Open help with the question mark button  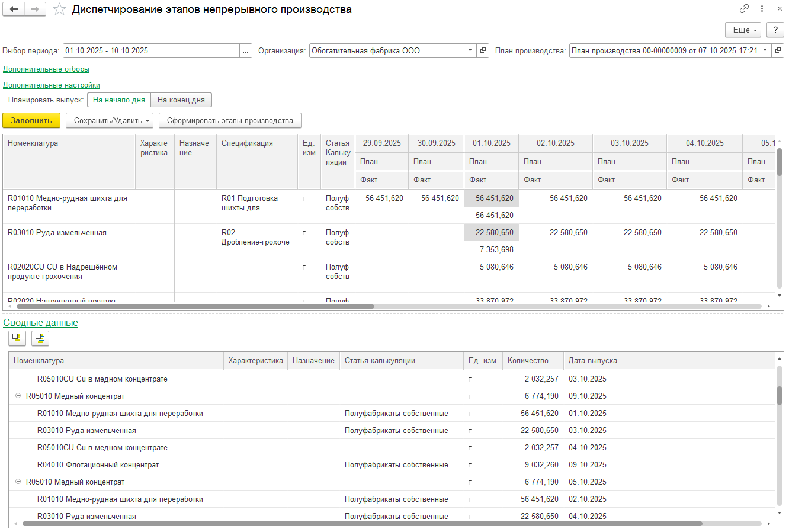[x=775, y=30]
